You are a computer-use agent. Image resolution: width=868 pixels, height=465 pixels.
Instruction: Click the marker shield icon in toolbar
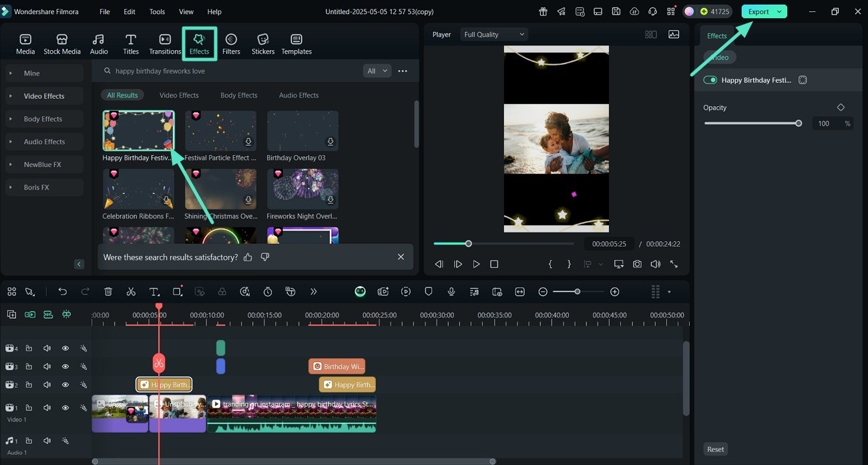click(429, 291)
